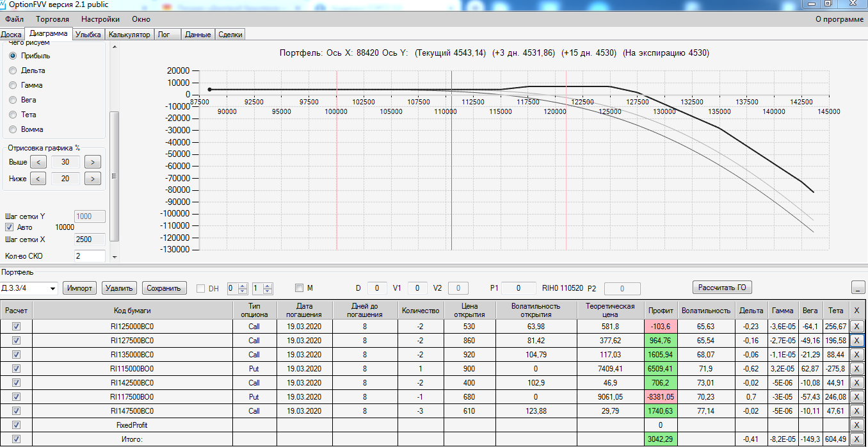Click the V1 value field
Image resolution: width=868 pixels, height=447 pixels.
click(x=417, y=288)
